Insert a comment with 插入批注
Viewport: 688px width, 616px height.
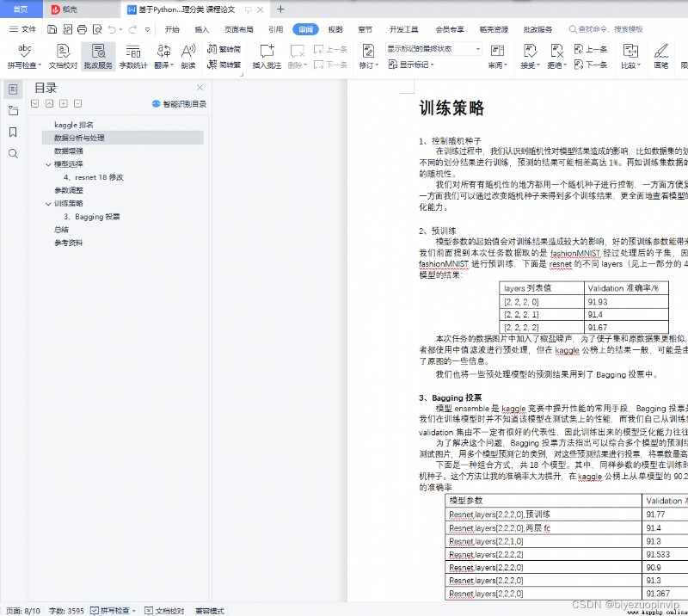[267, 57]
